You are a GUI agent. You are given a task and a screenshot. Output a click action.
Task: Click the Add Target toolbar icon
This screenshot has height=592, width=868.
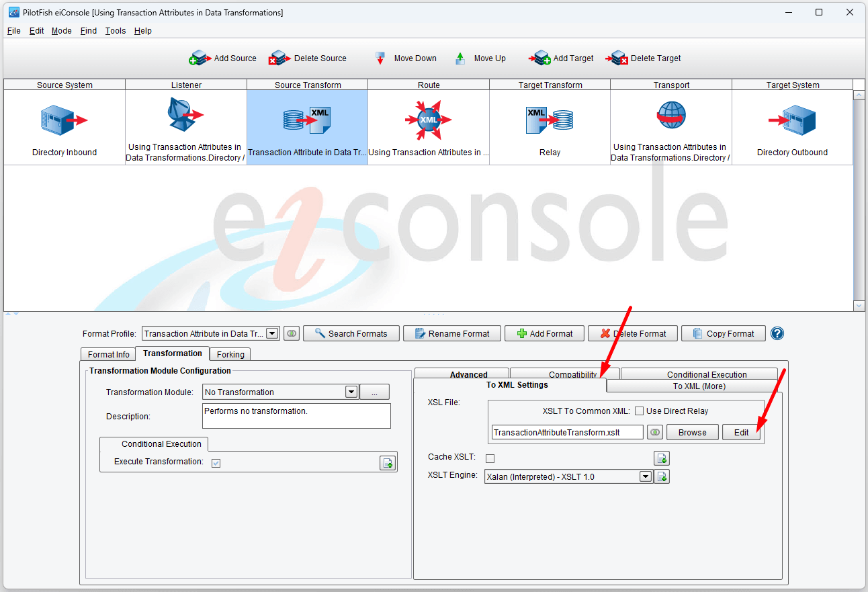click(x=539, y=58)
